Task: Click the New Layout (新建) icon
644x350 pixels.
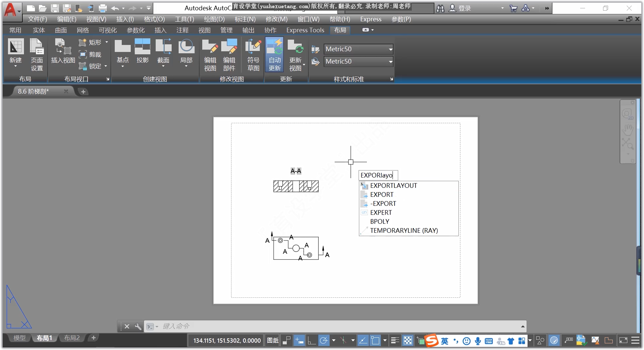Action: pyautogui.click(x=16, y=47)
